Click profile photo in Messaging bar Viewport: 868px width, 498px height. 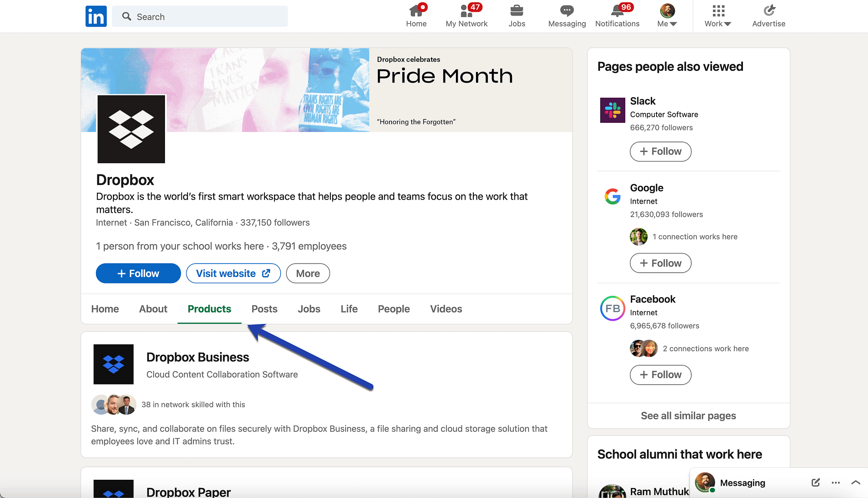coord(704,482)
